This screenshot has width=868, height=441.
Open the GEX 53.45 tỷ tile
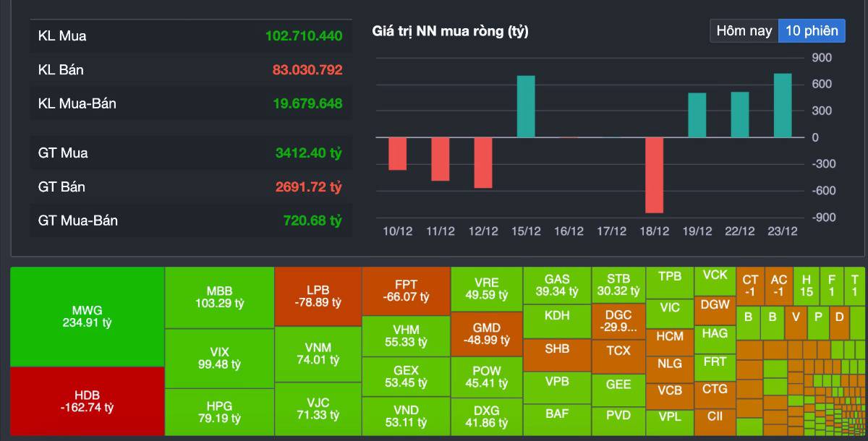coord(406,377)
